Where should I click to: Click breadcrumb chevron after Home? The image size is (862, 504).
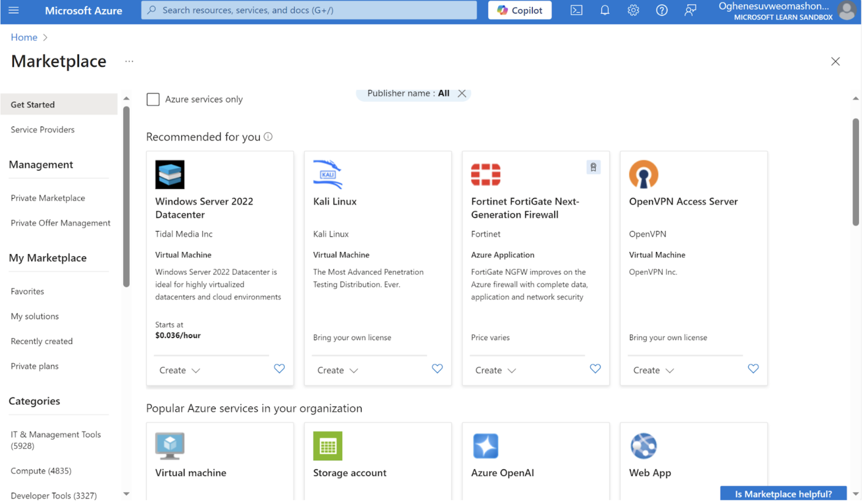(45, 38)
